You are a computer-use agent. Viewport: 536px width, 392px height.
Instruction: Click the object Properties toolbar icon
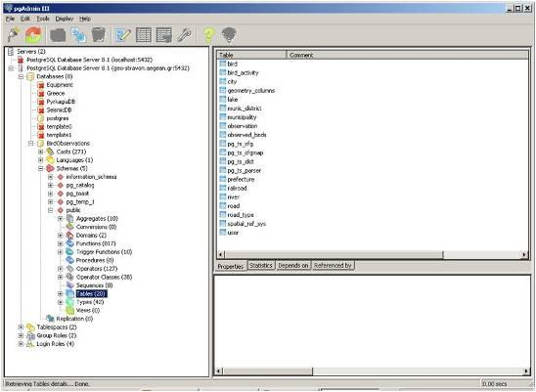click(58, 35)
